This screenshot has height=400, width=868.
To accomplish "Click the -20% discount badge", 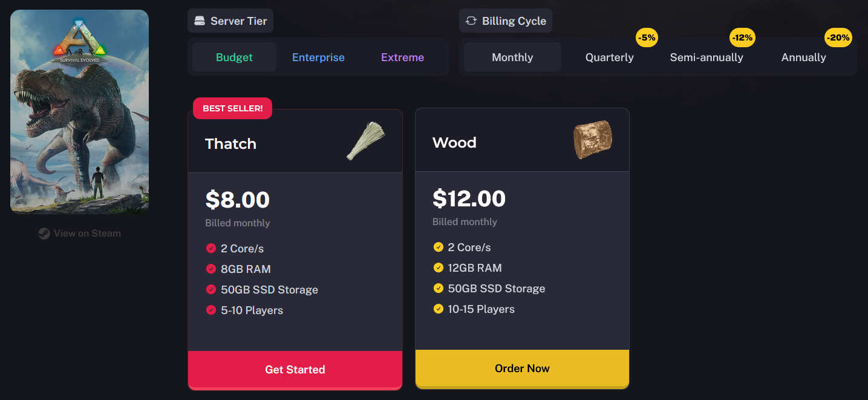I will coord(838,38).
